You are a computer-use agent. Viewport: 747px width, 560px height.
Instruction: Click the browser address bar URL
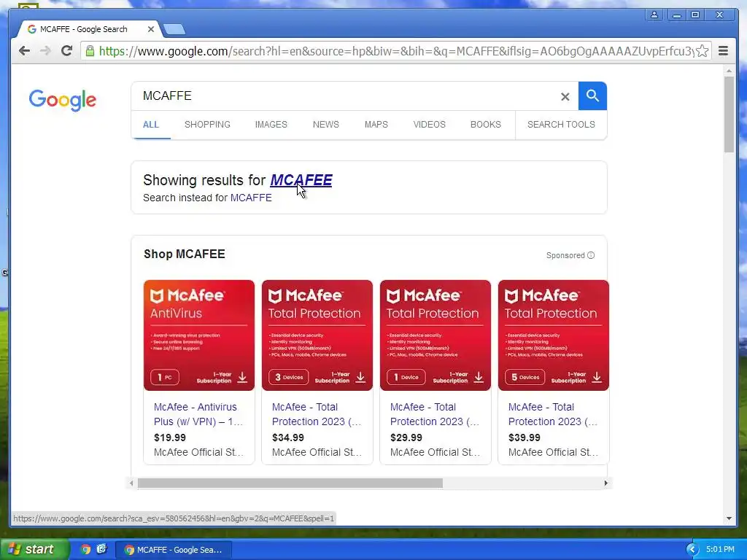395,51
